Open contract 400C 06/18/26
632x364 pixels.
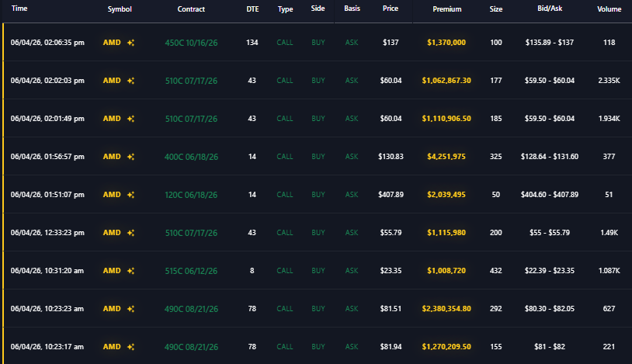point(191,157)
